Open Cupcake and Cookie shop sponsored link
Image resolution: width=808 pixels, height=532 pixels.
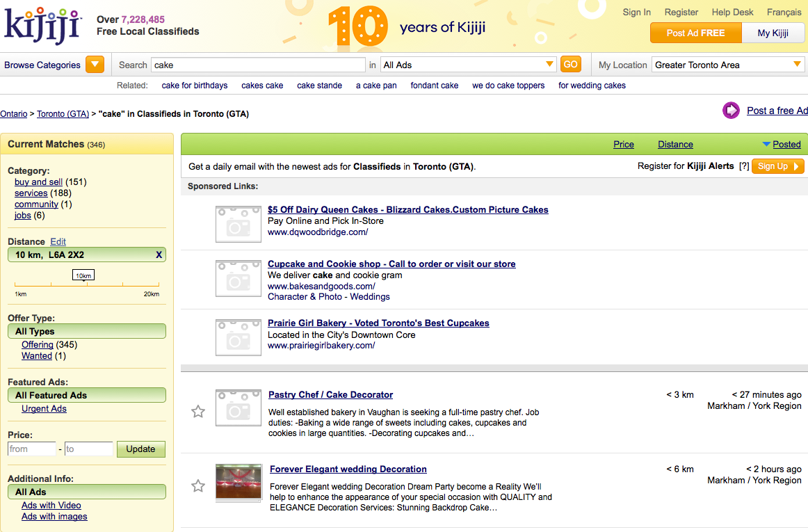tap(391, 264)
